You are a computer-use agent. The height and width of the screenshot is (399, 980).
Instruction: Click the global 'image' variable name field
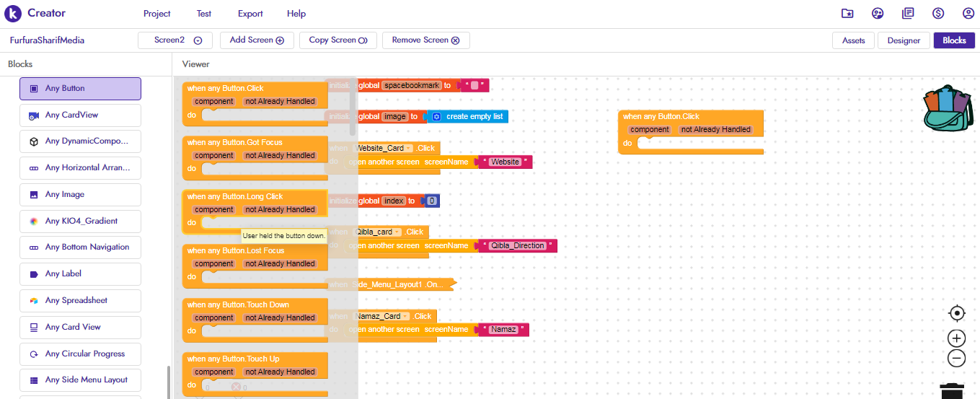[x=394, y=116]
